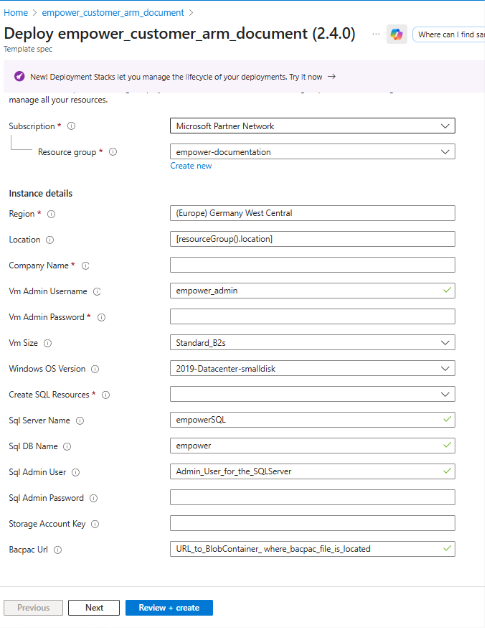Click the Next button
Image resolution: width=485 pixels, height=628 pixels.
pos(94,608)
